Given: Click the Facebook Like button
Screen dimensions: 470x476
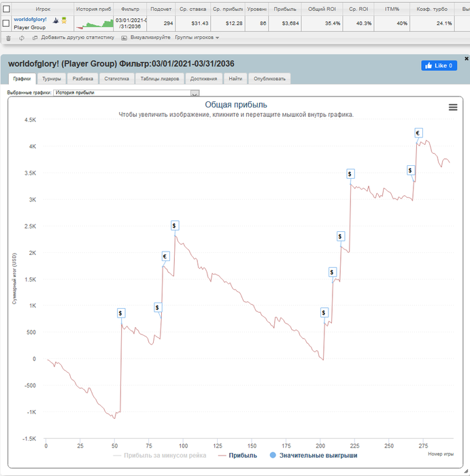Looking at the screenshot, I should (x=439, y=65).
